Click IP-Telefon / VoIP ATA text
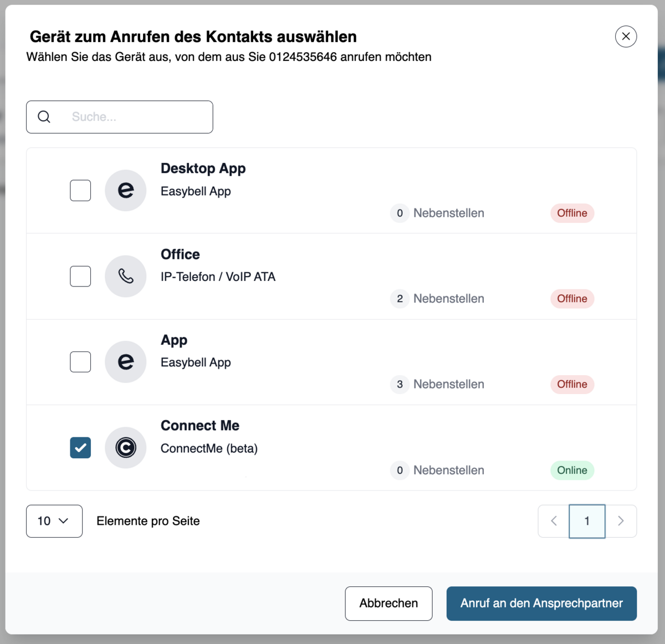Screen dimensions: 665x644 click(218, 277)
